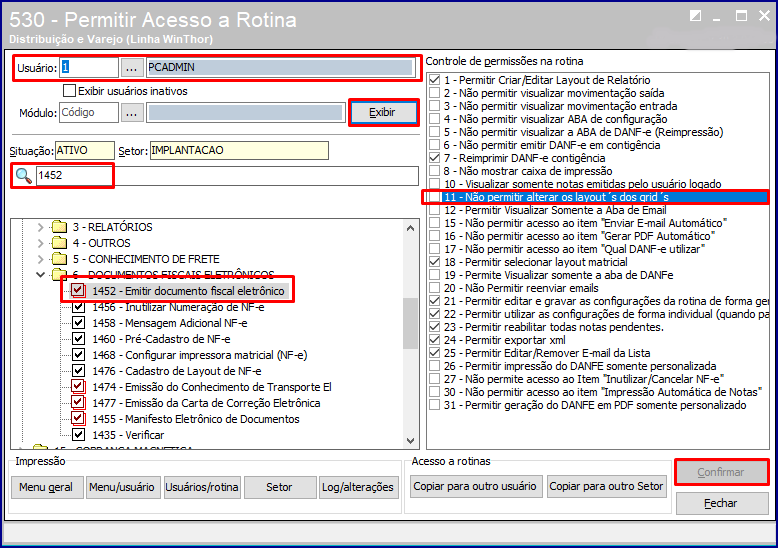778x548 pixels.
Task: Uncheck permission 7 - Reimprimir DANF-e contigência
Action: click(x=435, y=158)
